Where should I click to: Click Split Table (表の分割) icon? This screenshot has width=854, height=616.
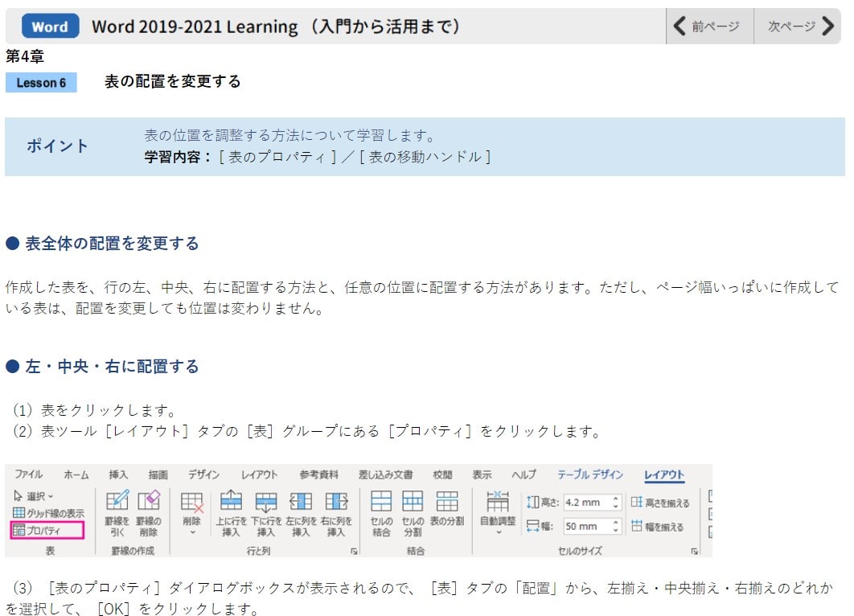tap(446, 508)
